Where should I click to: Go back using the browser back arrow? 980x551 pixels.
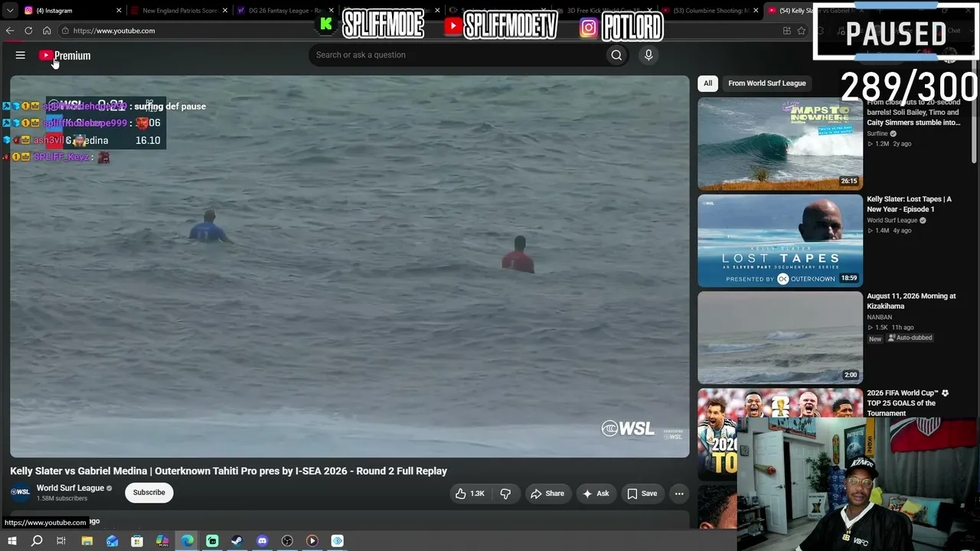[10, 31]
